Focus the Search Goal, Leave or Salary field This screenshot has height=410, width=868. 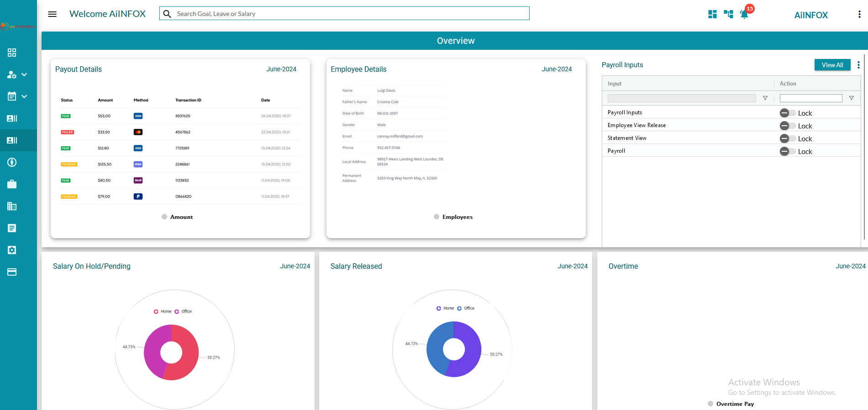pyautogui.click(x=344, y=14)
